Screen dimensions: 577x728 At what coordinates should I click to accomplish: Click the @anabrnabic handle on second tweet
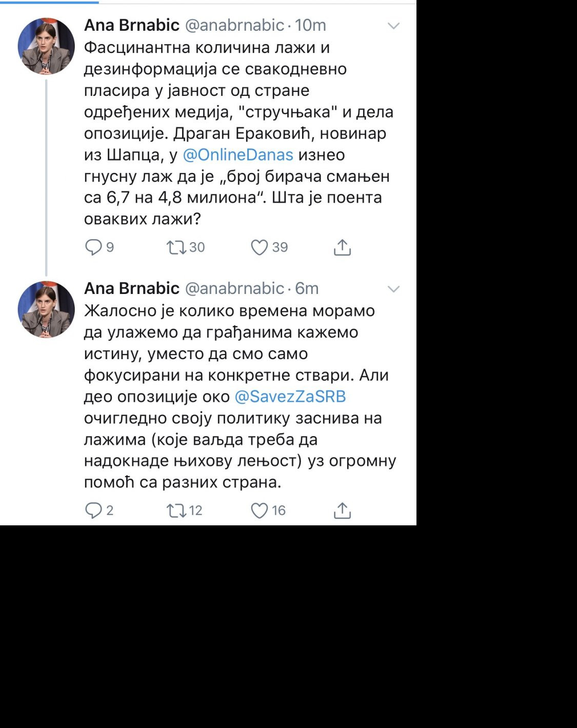pyautogui.click(x=234, y=288)
